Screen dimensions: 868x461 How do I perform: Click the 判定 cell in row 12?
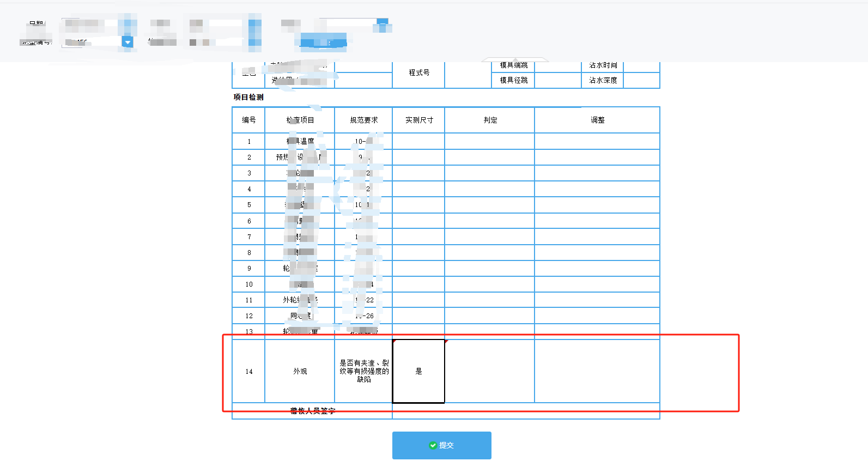tap(489, 316)
